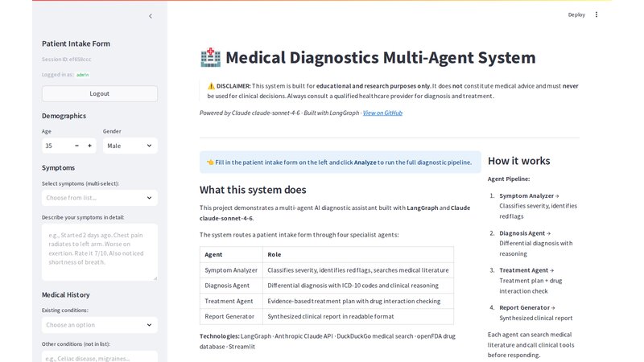The image size is (644, 362).
Task: Click the 'Diagnosis Agent' table cell
Action: pyautogui.click(x=231, y=286)
